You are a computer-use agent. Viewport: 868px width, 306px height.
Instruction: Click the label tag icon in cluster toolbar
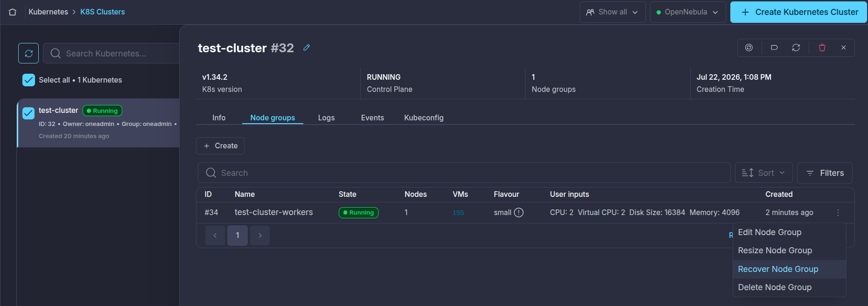tap(774, 48)
